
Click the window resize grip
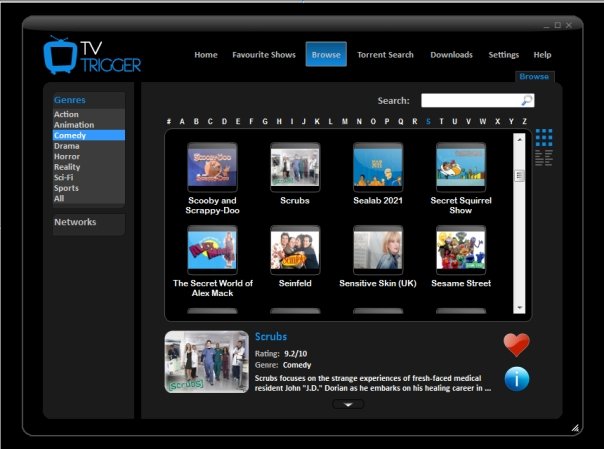coord(575,428)
